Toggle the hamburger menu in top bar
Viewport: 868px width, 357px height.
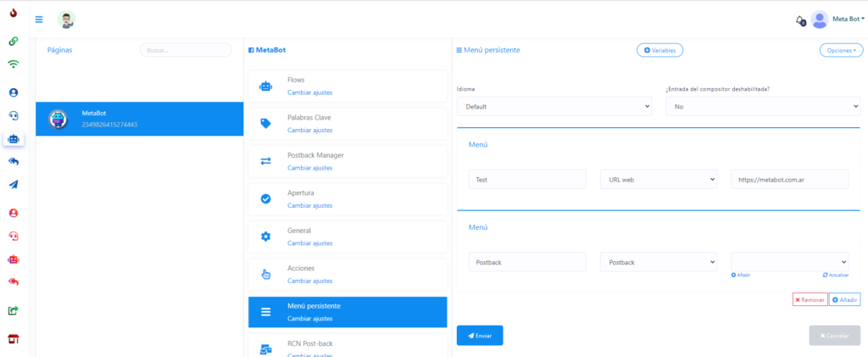click(x=39, y=20)
